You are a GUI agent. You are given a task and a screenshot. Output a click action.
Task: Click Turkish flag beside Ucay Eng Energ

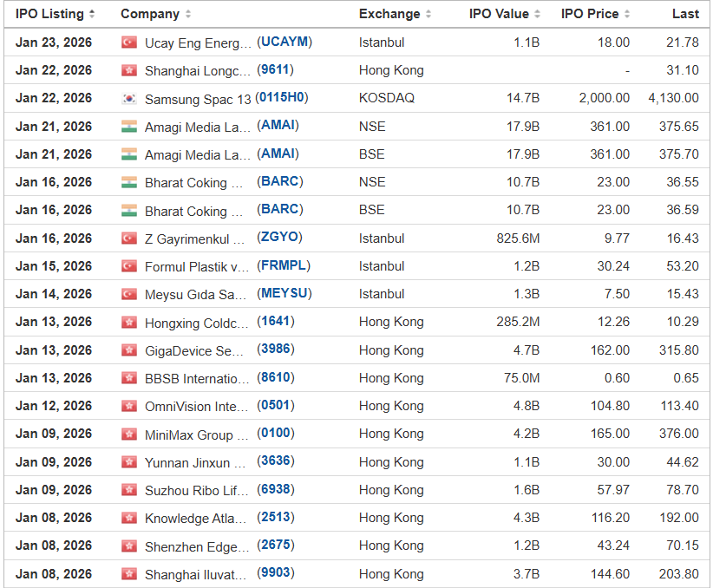coord(129,42)
